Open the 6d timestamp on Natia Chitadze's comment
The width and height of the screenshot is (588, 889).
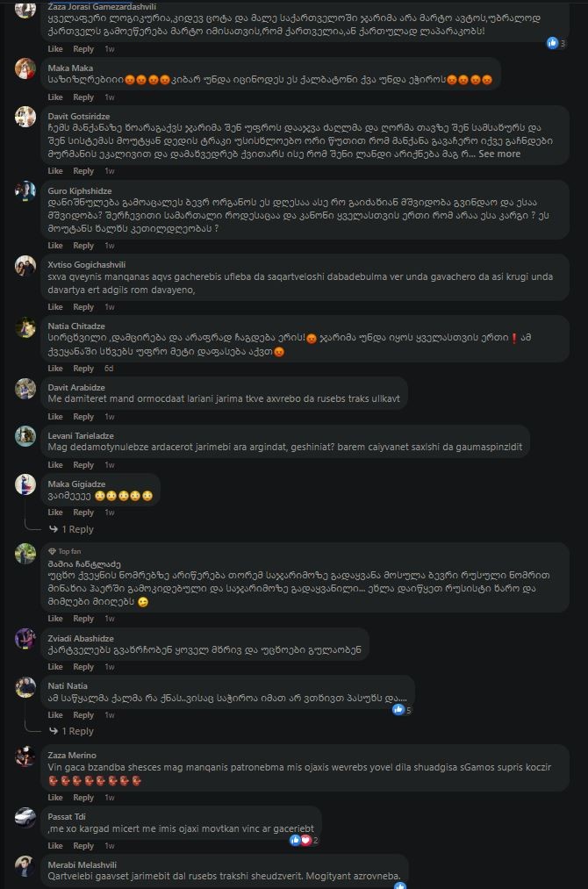(x=109, y=368)
